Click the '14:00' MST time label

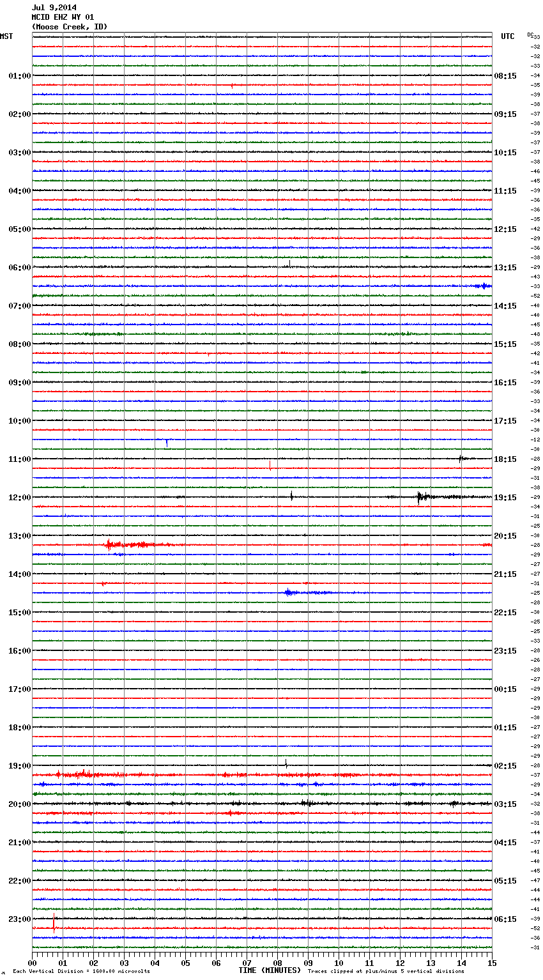[x=20, y=574]
